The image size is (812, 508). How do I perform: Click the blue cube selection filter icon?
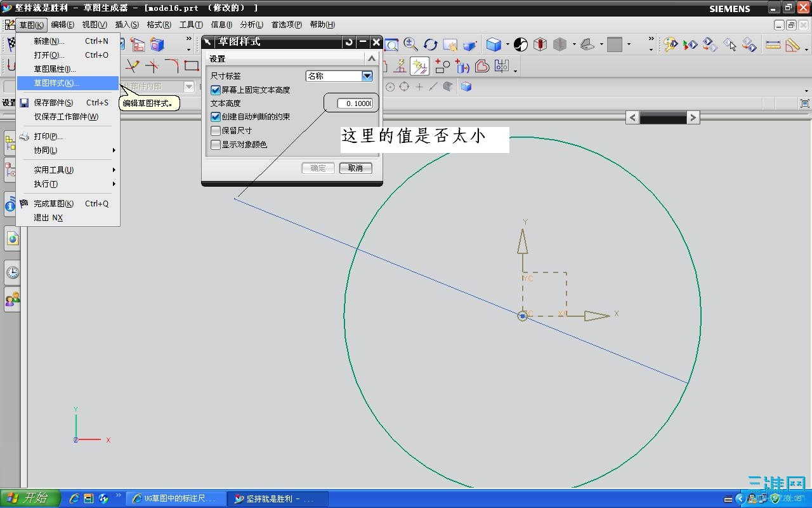click(466, 86)
